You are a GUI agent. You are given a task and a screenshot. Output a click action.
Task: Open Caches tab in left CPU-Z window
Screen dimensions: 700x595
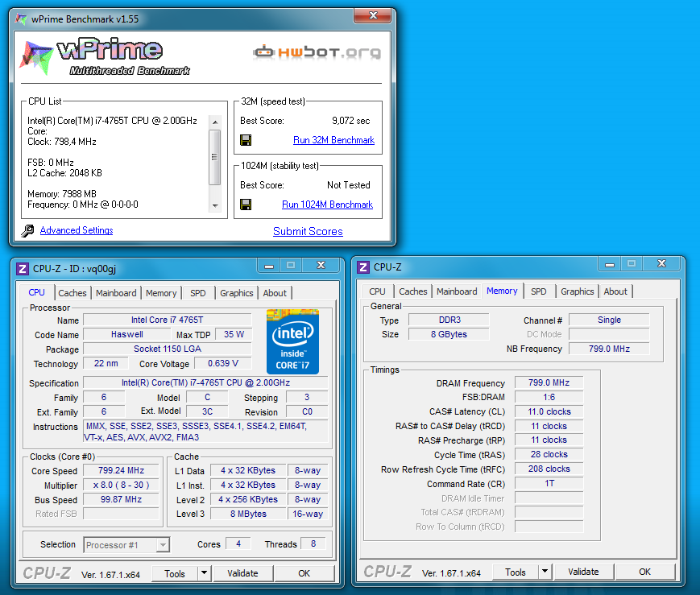point(72,293)
